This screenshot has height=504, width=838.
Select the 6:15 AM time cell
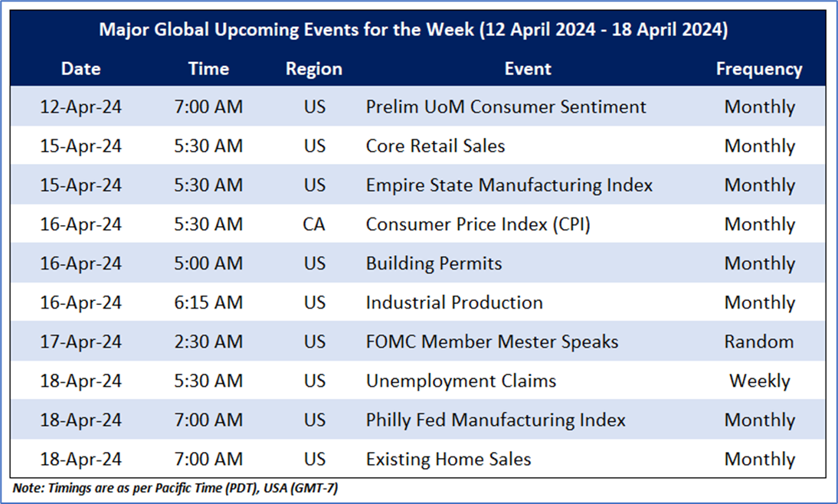(x=208, y=303)
